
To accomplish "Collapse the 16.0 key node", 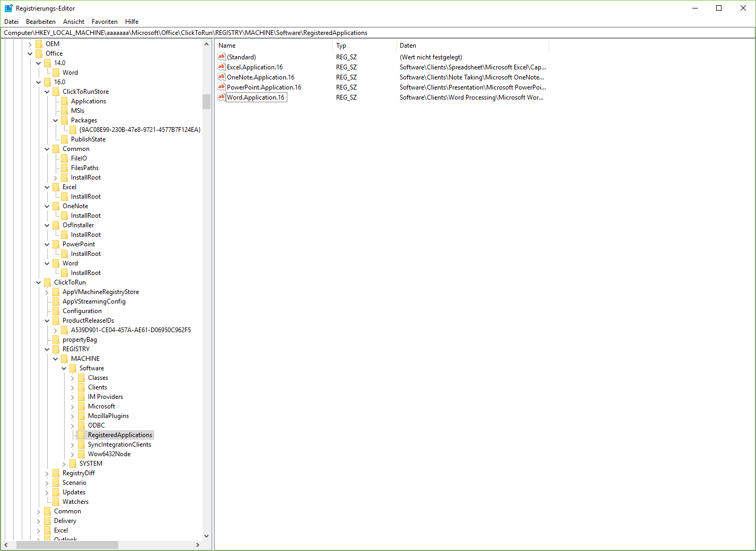I will click(x=39, y=82).
